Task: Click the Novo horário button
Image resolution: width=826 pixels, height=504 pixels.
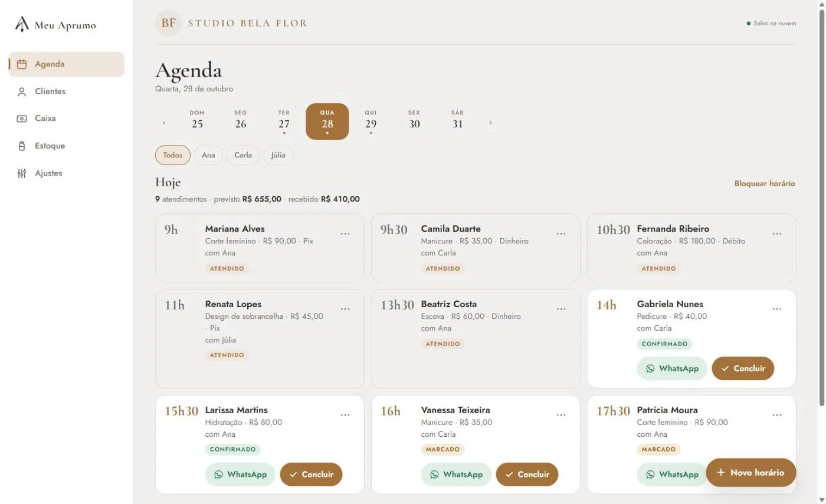Action: (x=751, y=473)
